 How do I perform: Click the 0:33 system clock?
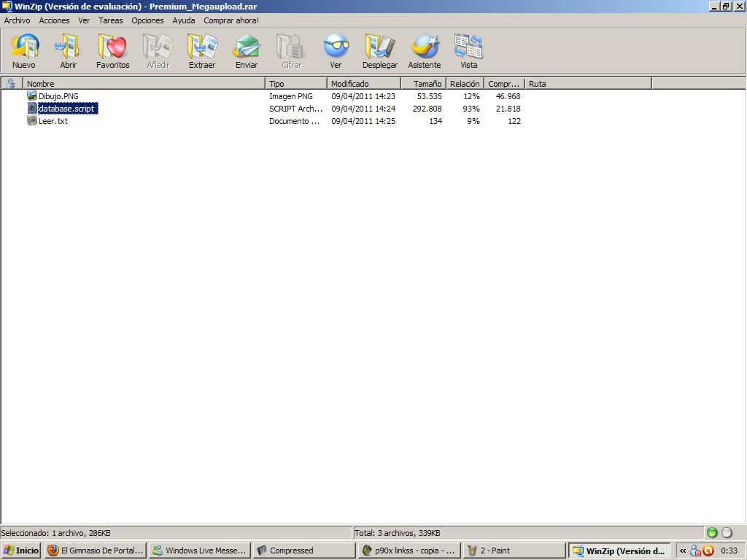tap(729, 551)
